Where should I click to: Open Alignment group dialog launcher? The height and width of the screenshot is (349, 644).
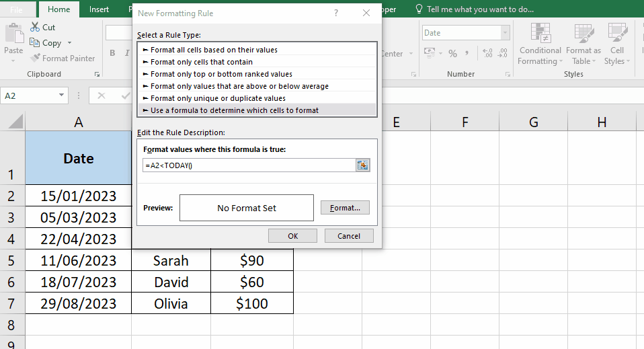pos(413,75)
